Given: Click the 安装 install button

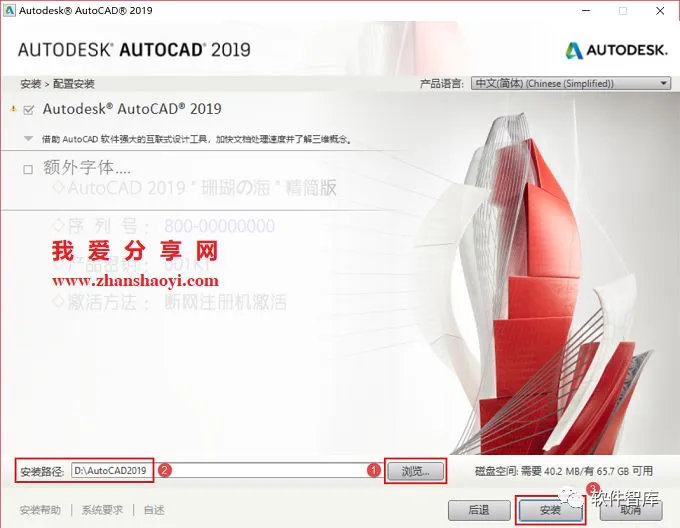Looking at the screenshot, I should [550, 510].
